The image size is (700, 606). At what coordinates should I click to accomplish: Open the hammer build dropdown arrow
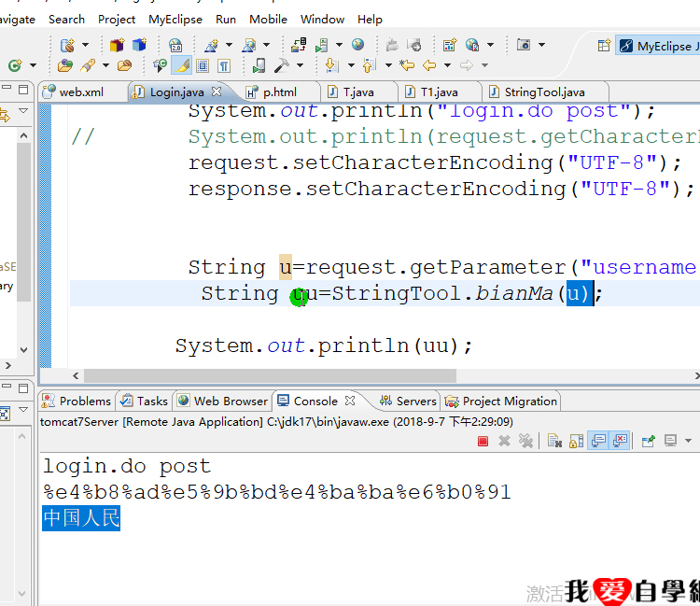[300, 65]
